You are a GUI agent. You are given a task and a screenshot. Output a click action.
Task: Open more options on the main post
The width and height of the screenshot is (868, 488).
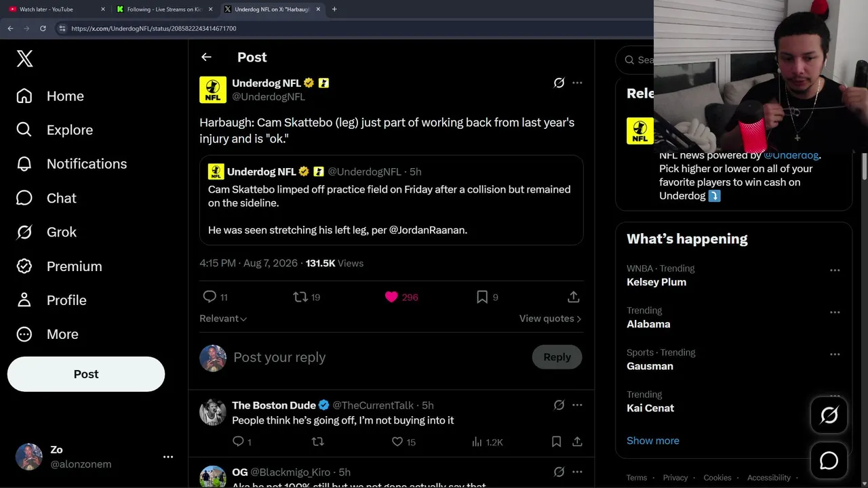click(577, 83)
